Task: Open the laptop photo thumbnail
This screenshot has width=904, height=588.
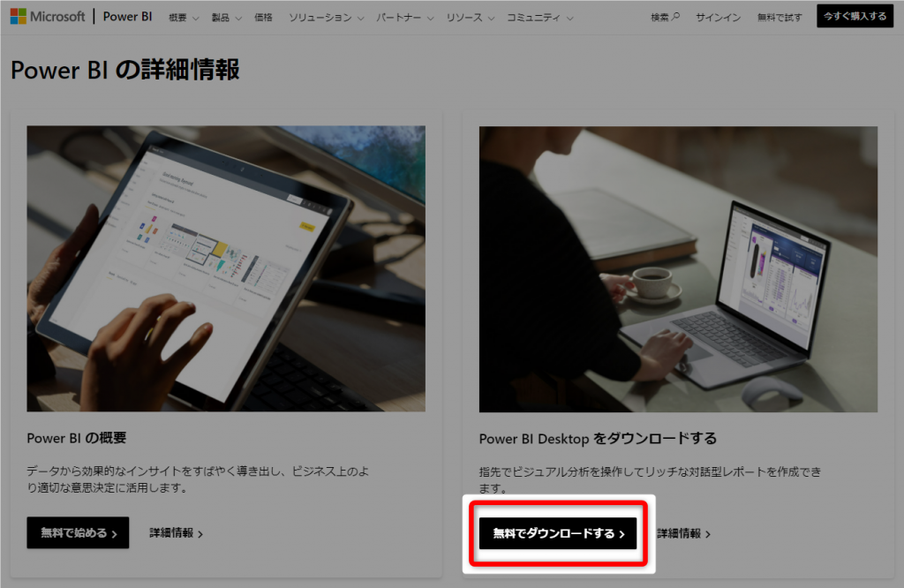Action: click(x=678, y=269)
